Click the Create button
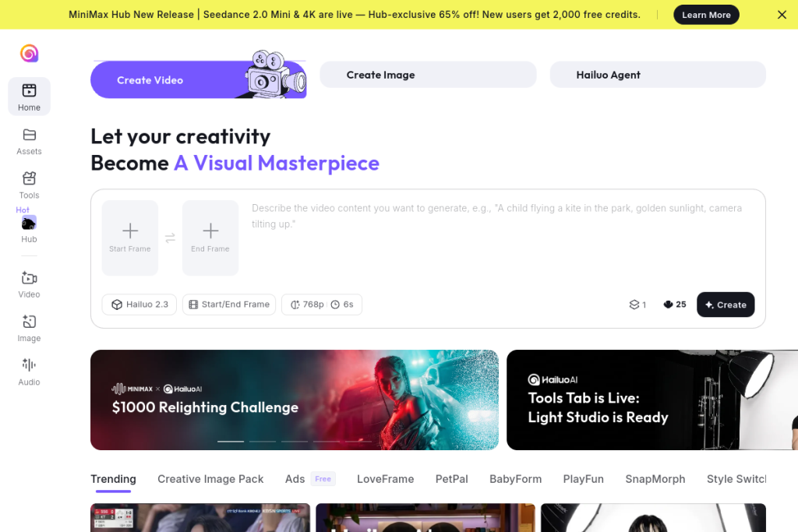The image size is (798, 532). point(726,305)
